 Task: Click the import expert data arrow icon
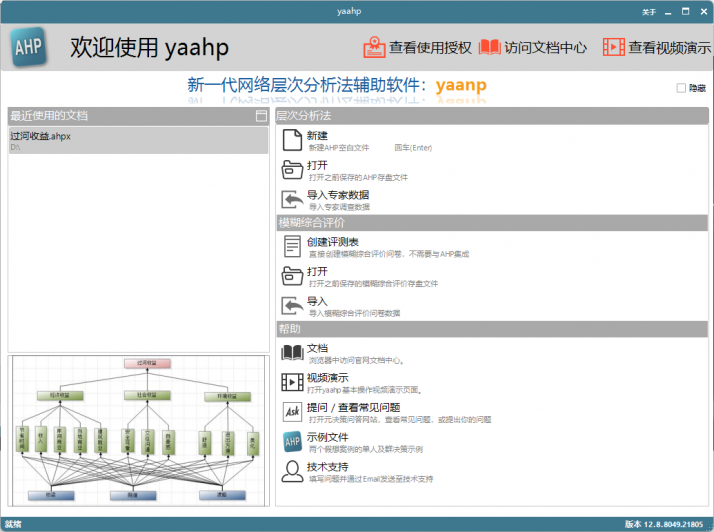click(x=292, y=200)
